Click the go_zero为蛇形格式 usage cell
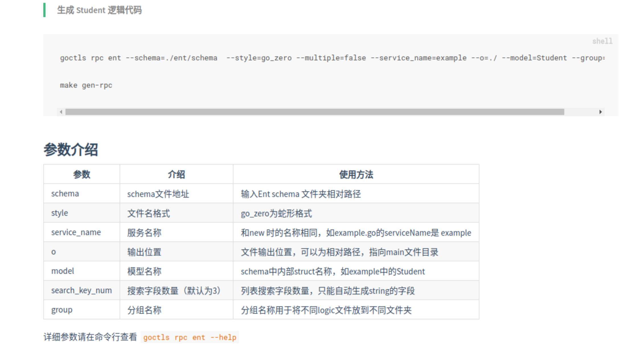 tap(276, 213)
